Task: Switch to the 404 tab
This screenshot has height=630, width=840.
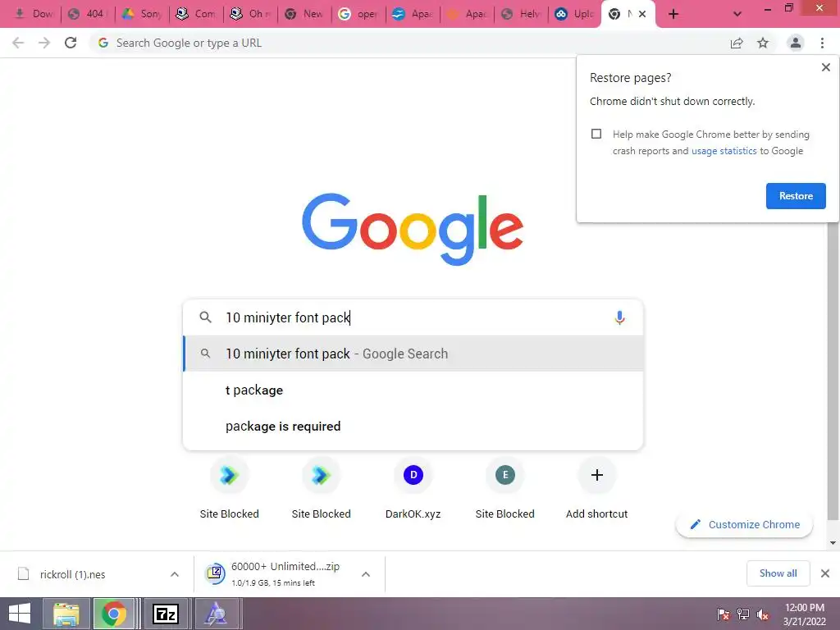Action: point(88,14)
